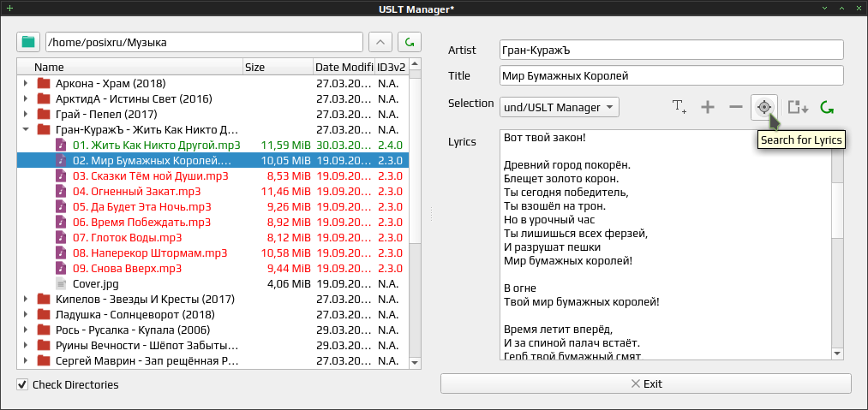The width and height of the screenshot is (868, 410).
Task: Remove lyrics entry with minus icon
Action: click(736, 107)
